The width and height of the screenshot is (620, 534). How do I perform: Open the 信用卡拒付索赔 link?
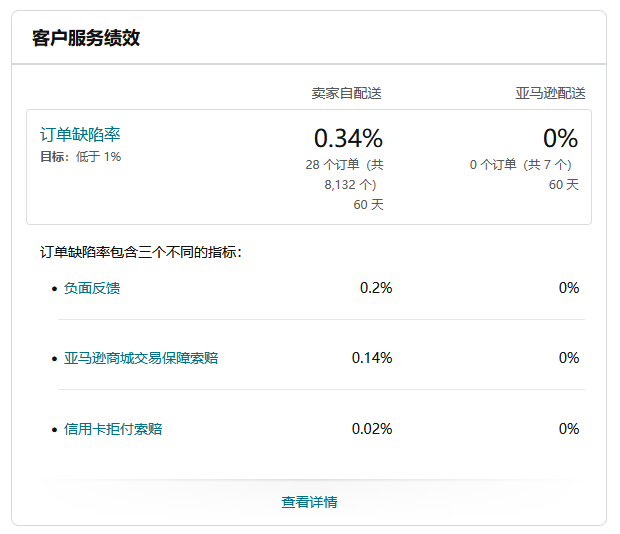(x=113, y=428)
